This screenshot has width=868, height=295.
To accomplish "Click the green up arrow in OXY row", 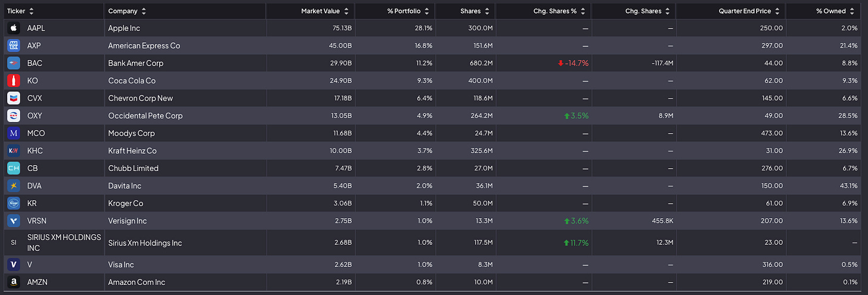I will coord(566,116).
